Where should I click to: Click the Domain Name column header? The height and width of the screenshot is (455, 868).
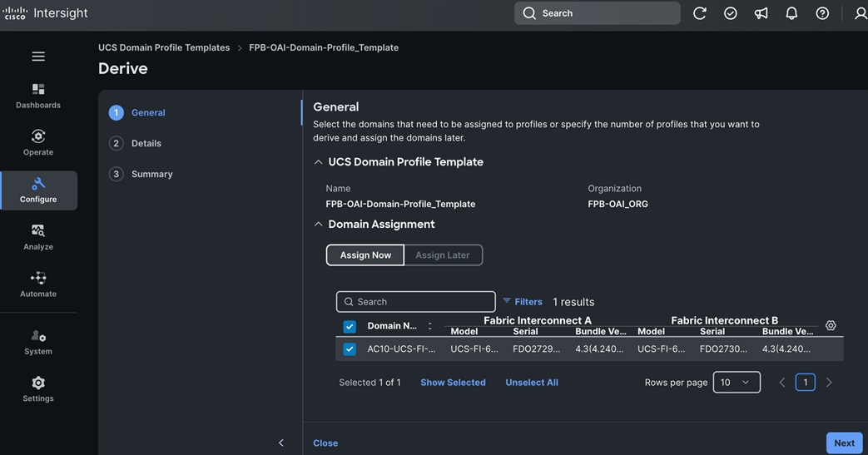coord(392,326)
